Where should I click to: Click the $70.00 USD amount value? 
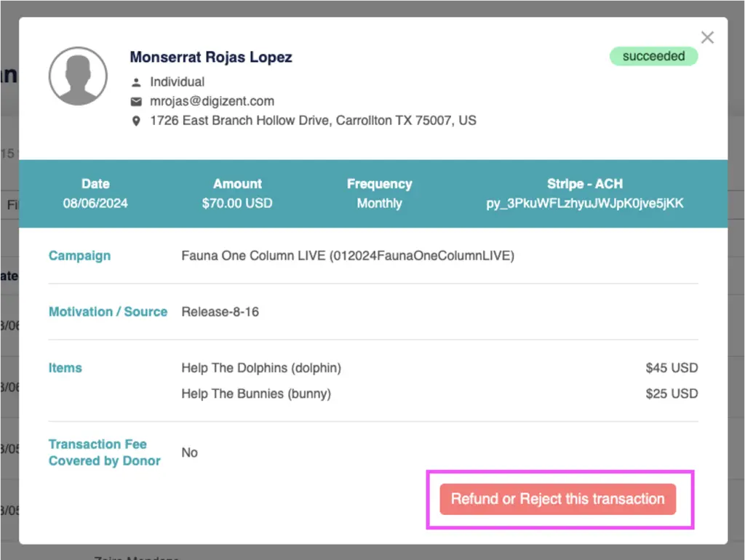click(237, 204)
